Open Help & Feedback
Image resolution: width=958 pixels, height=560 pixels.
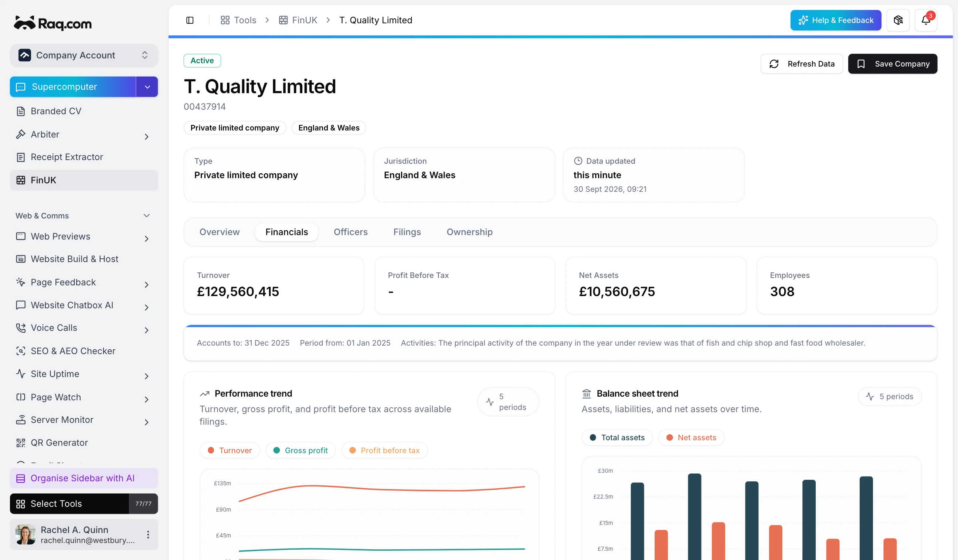[836, 20]
